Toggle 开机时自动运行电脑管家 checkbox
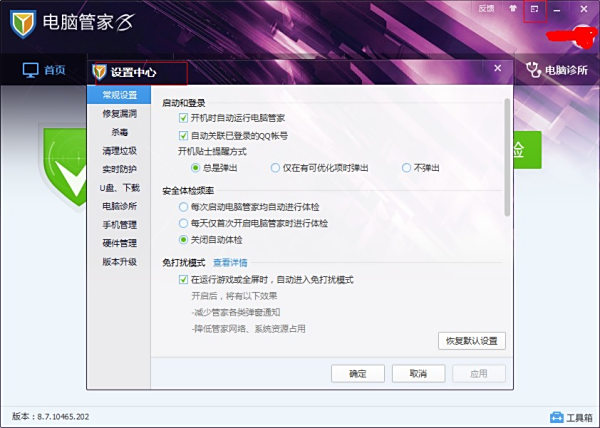The height and width of the screenshot is (428, 600). (183, 118)
